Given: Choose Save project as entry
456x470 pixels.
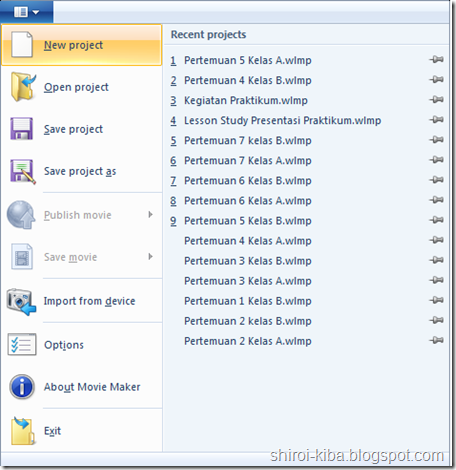Looking at the screenshot, I should (x=82, y=171).
